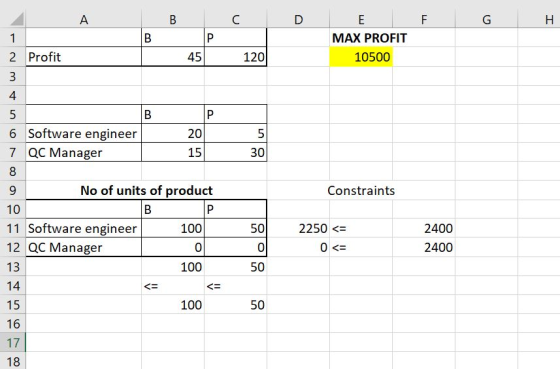The height and width of the screenshot is (369, 560).
Task: Select row 9 header
Action: tap(13, 190)
